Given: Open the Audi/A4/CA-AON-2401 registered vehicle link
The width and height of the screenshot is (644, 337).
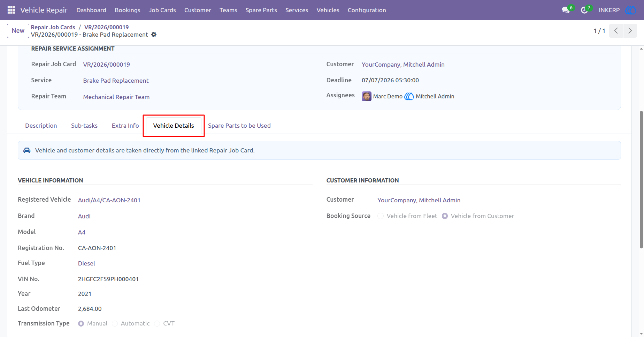Looking at the screenshot, I should click(x=109, y=200).
